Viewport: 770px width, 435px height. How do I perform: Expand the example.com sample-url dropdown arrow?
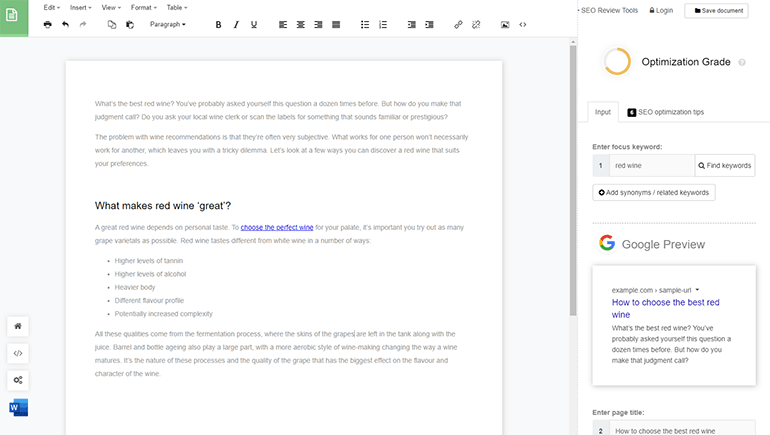pos(697,289)
